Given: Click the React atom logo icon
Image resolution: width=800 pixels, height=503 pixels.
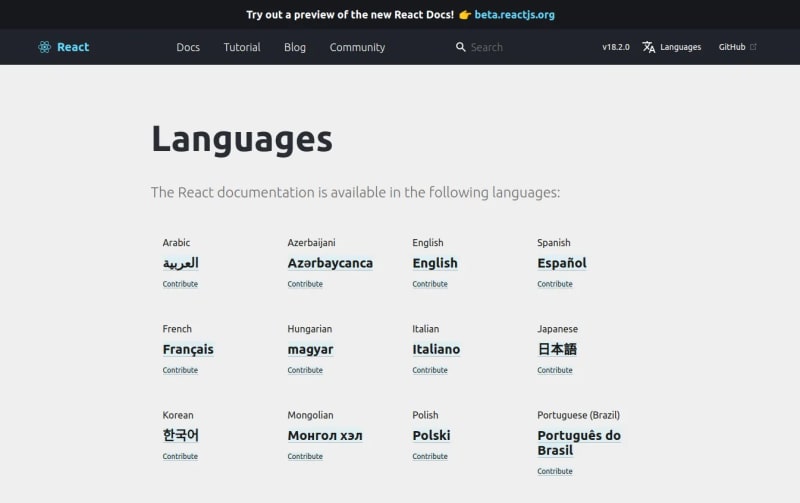Looking at the screenshot, I should click(44, 47).
